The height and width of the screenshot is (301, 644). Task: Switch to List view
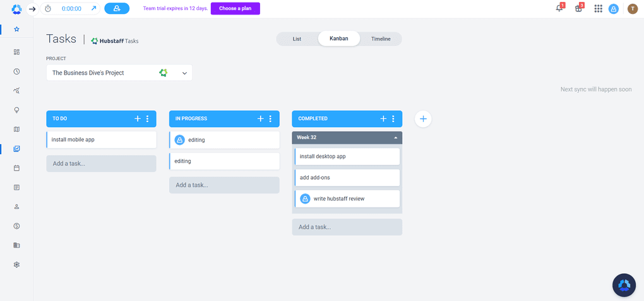coord(297,39)
